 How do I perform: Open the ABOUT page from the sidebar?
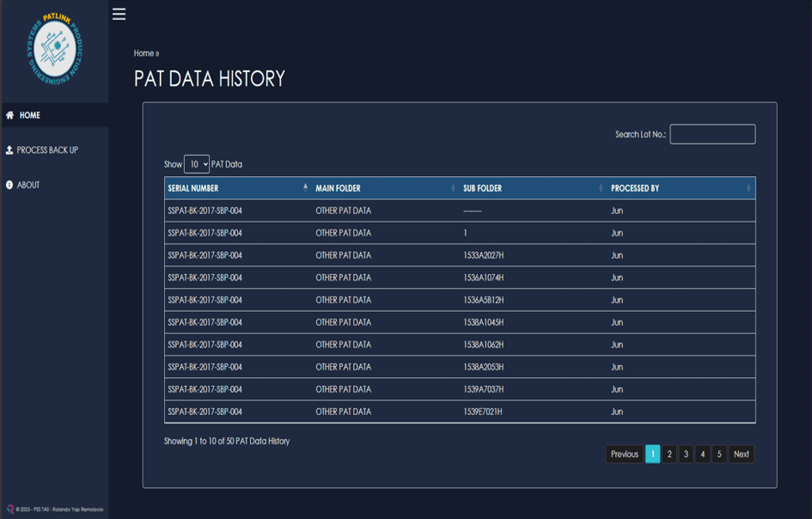[x=27, y=183]
